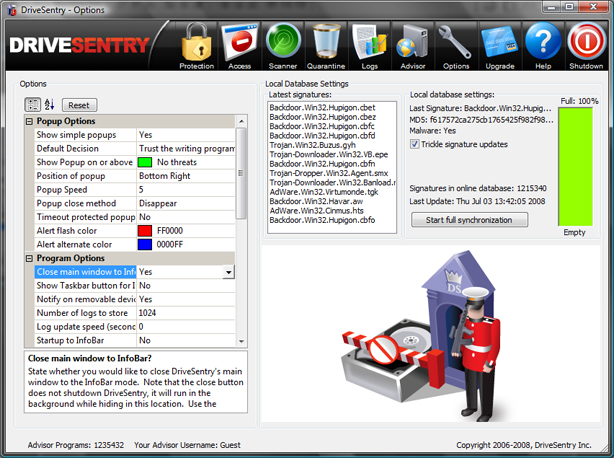Click the property grid scroll up arrow
The height and width of the screenshot is (458, 614).
241,121
